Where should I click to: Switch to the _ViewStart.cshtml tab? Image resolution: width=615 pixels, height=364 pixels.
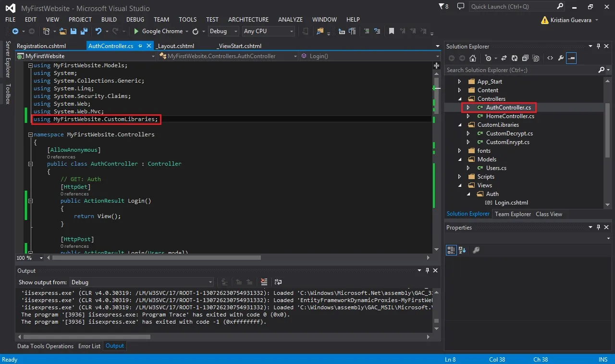(x=239, y=46)
